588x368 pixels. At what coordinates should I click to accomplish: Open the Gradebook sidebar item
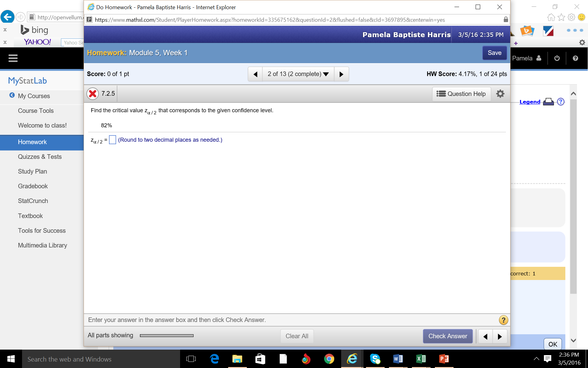[x=33, y=186]
